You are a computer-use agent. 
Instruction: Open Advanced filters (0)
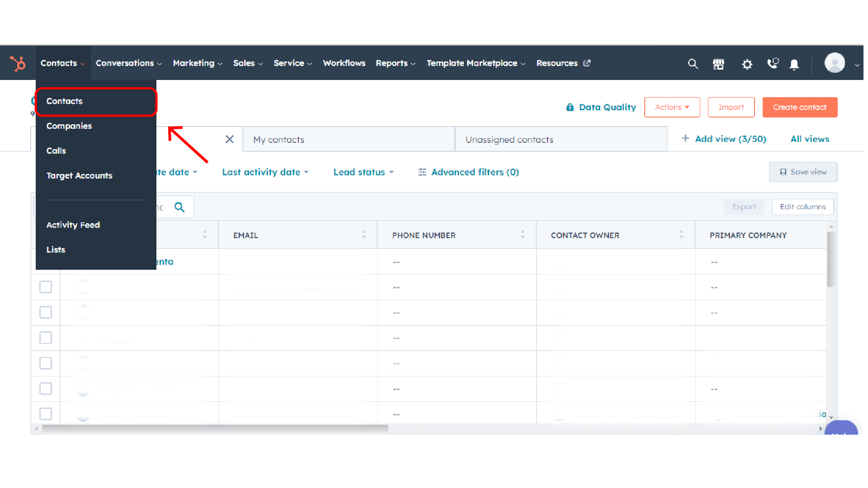(x=468, y=172)
